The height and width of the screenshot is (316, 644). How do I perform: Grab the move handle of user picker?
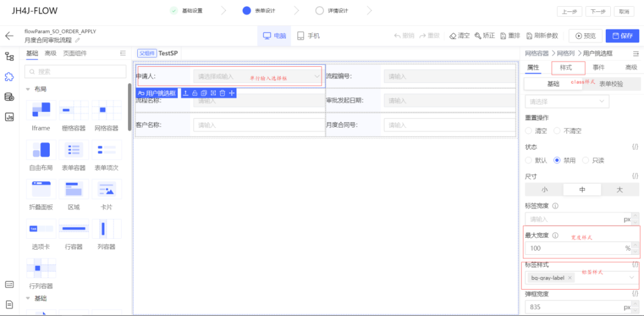(x=232, y=93)
